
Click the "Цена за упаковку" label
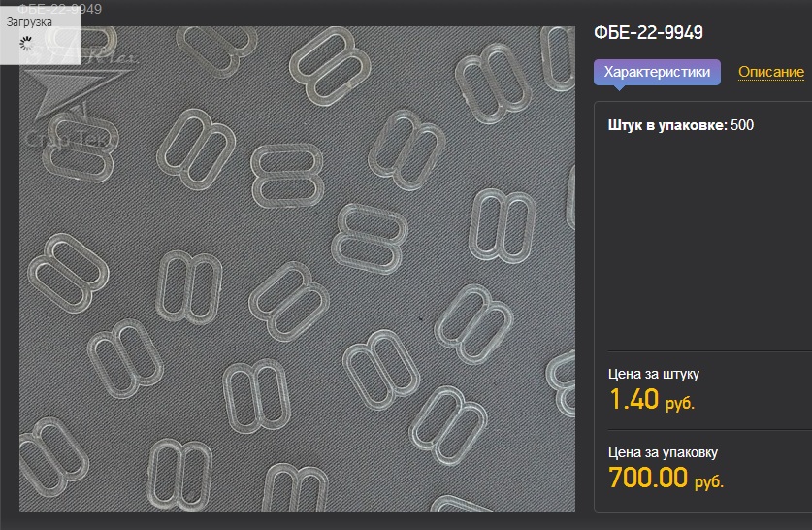[x=663, y=451]
